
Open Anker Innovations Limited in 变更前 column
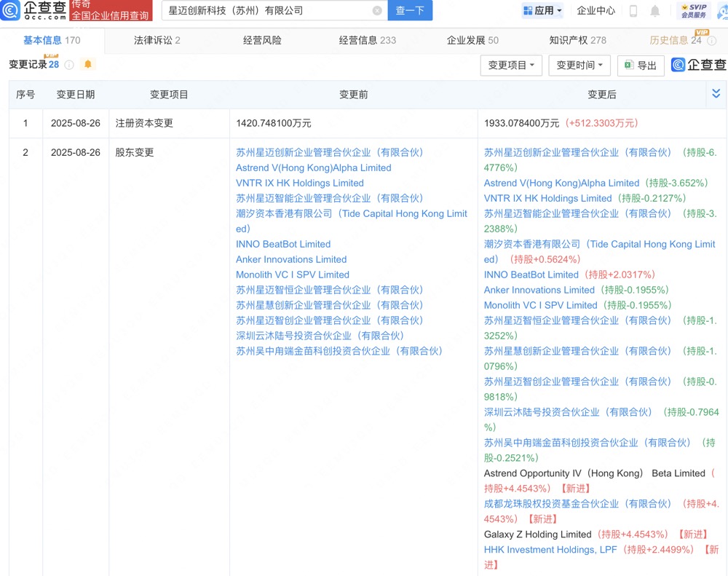(291, 260)
